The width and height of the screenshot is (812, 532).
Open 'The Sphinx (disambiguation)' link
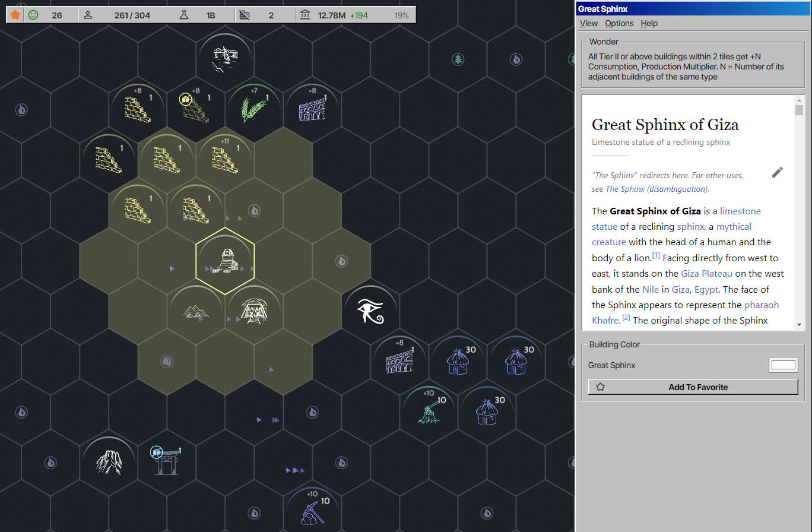656,189
